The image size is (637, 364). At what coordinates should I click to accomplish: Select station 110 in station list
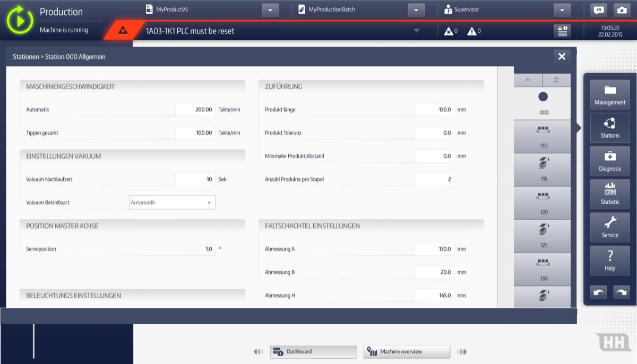coord(543,137)
